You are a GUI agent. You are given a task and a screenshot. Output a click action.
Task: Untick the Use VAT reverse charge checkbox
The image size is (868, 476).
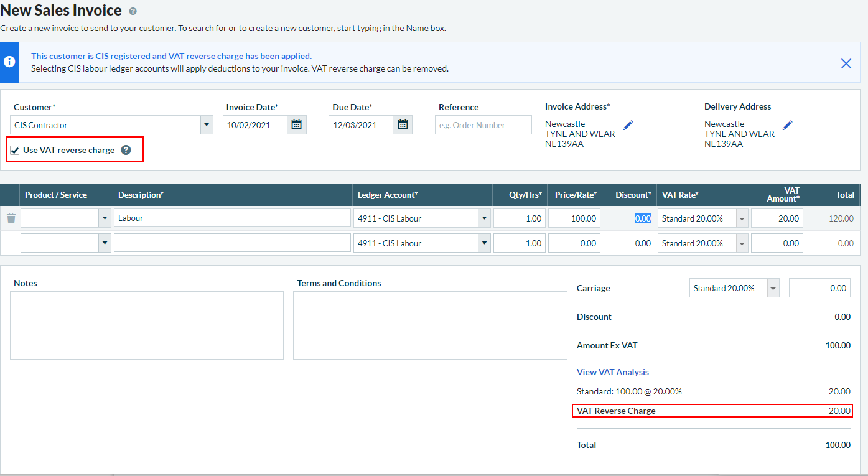click(15, 151)
